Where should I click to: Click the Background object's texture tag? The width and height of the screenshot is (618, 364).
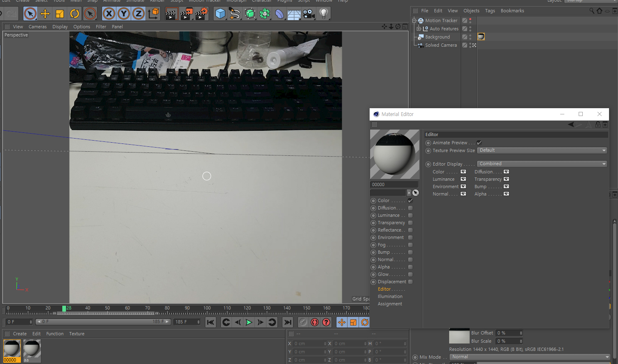click(x=481, y=37)
